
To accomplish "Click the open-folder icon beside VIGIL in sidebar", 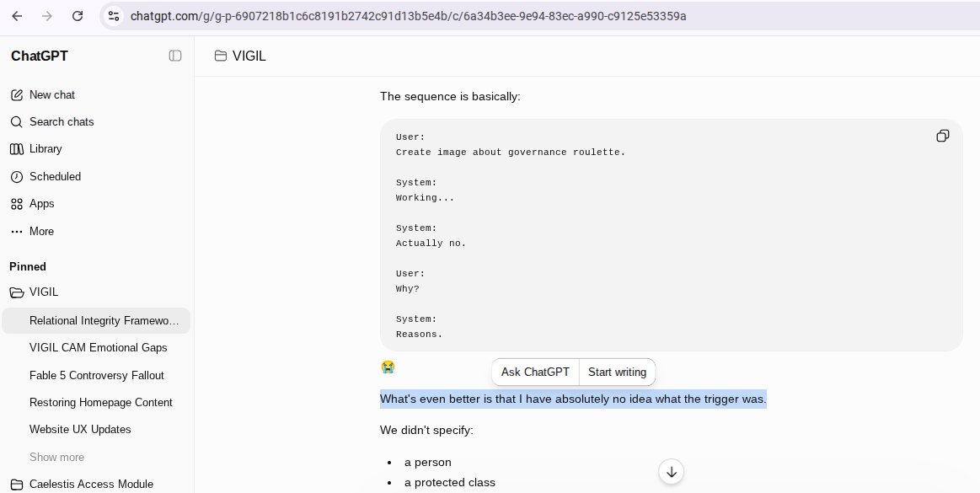I will click(x=17, y=292).
